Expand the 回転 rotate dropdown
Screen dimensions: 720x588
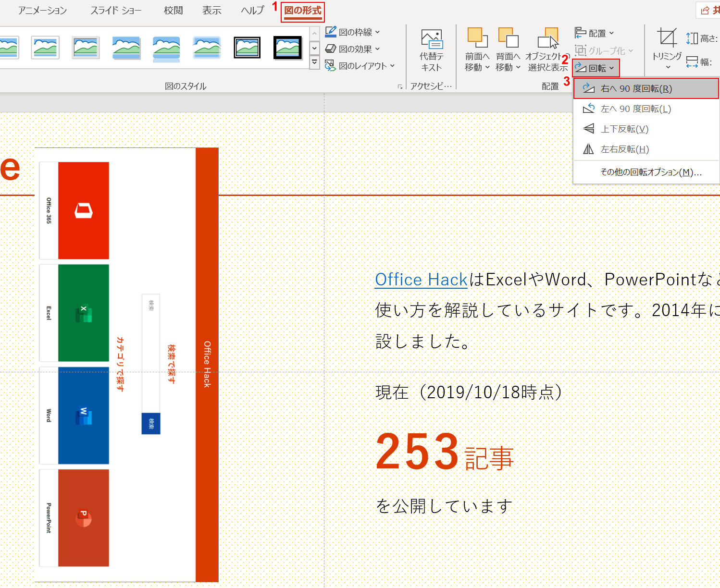tap(596, 68)
